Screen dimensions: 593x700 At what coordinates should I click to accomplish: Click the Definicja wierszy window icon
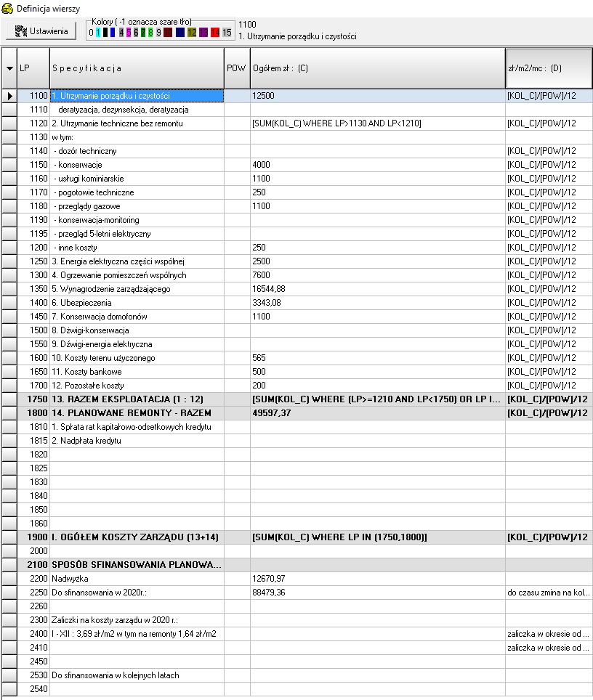(x=7, y=8)
